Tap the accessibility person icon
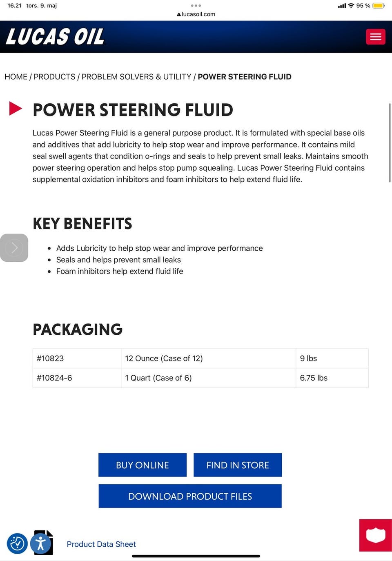 coord(40,543)
